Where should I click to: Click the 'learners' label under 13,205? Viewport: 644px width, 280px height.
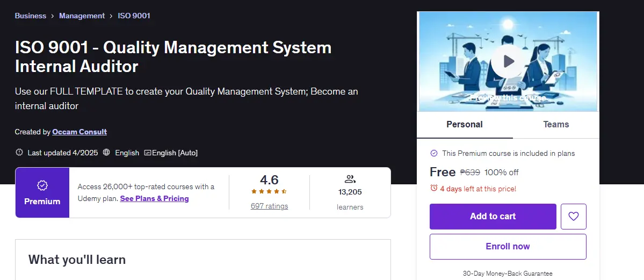pos(350,207)
